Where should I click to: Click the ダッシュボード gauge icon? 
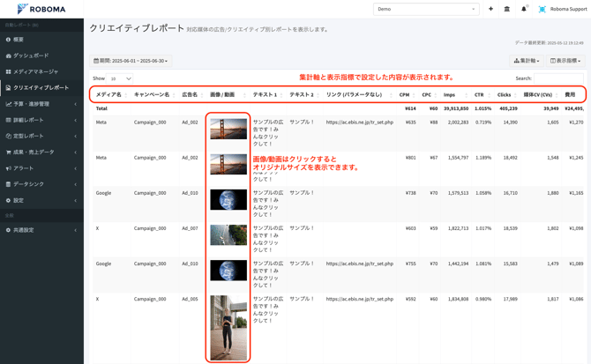click(8, 56)
